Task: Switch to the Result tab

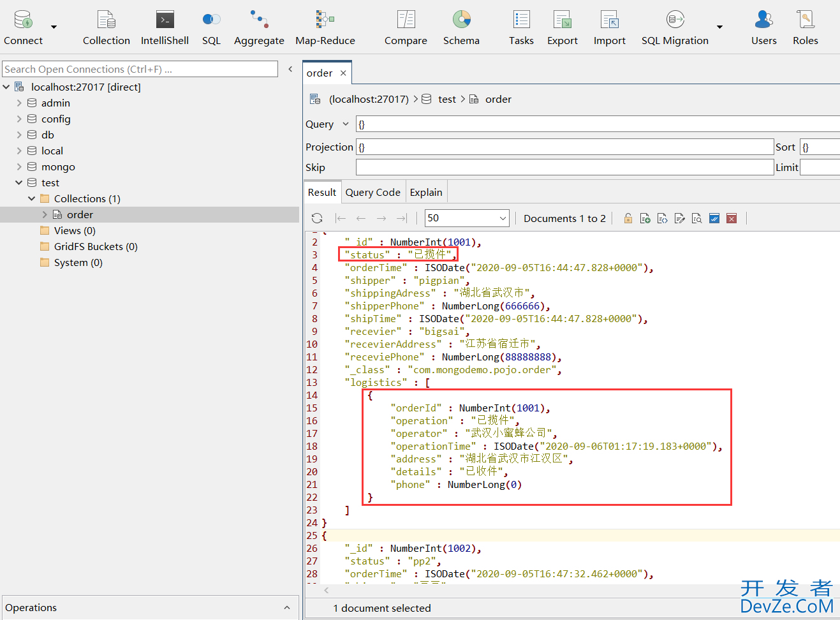Action: (x=322, y=192)
